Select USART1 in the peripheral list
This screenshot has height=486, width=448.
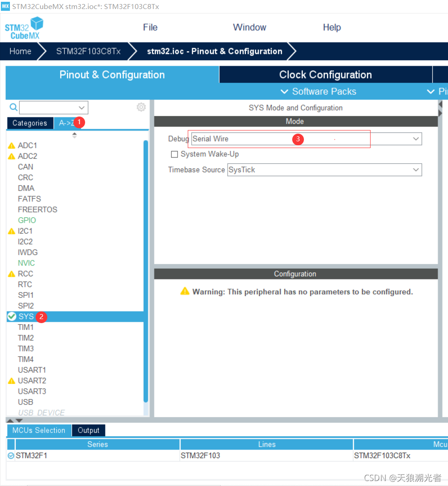[32, 370]
